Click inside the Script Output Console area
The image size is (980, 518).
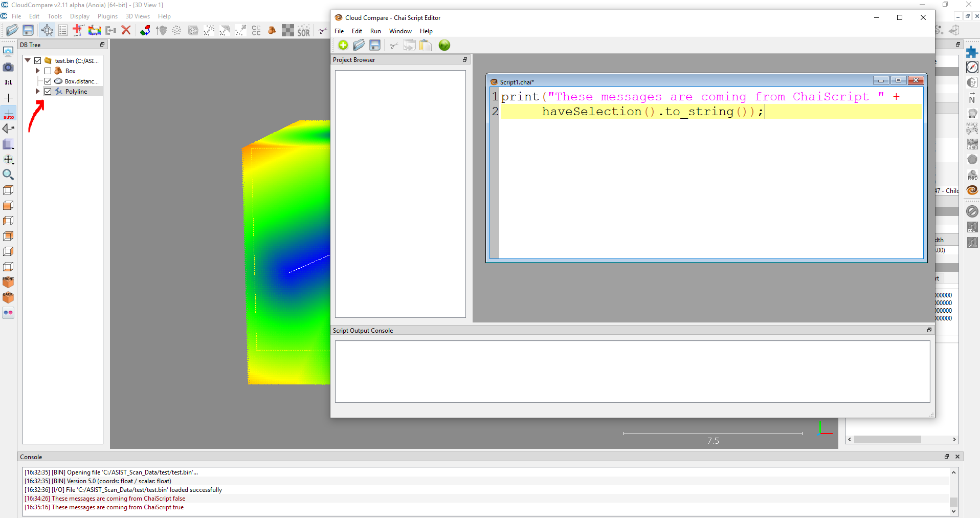632,372
